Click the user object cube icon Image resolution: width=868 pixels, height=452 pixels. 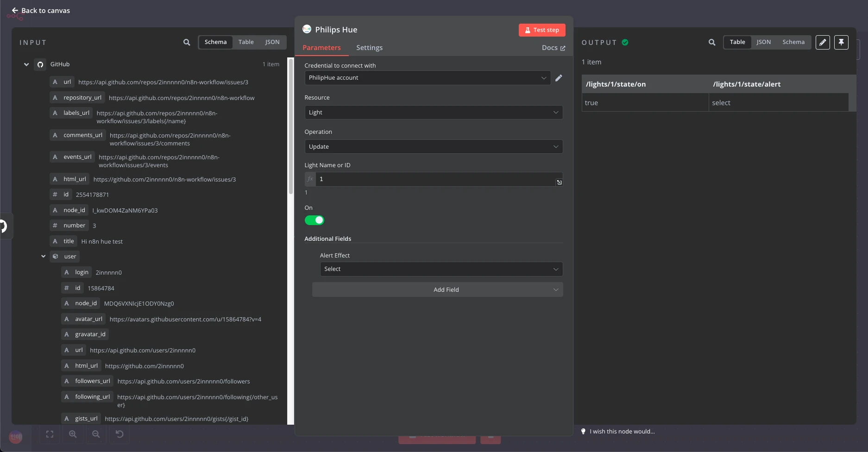(55, 256)
